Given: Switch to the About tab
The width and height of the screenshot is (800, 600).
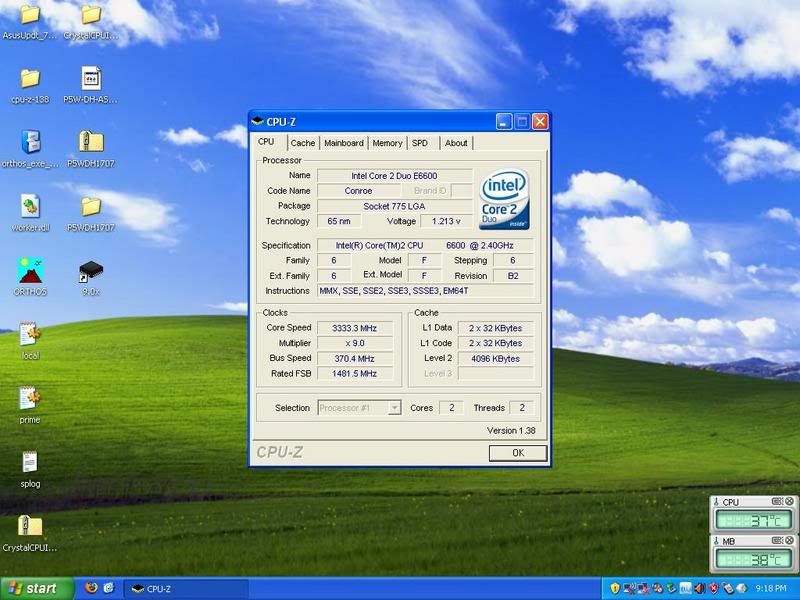Looking at the screenshot, I should tap(456, 143).
